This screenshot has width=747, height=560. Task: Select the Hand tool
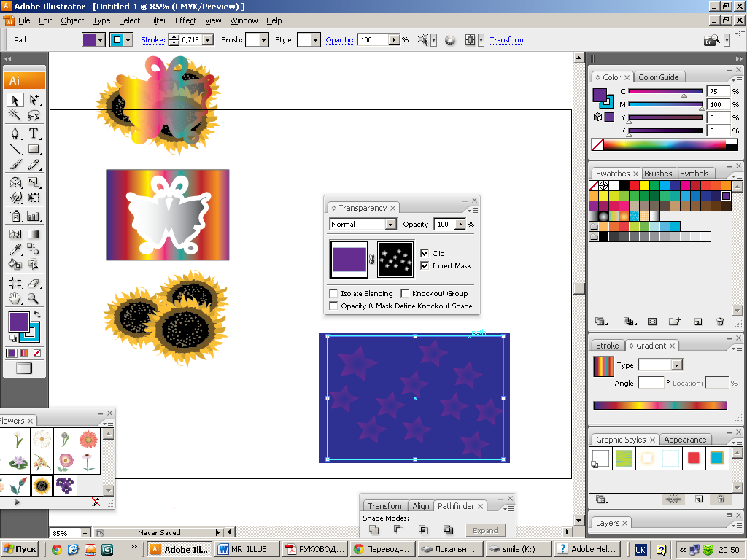coord(15,298)
